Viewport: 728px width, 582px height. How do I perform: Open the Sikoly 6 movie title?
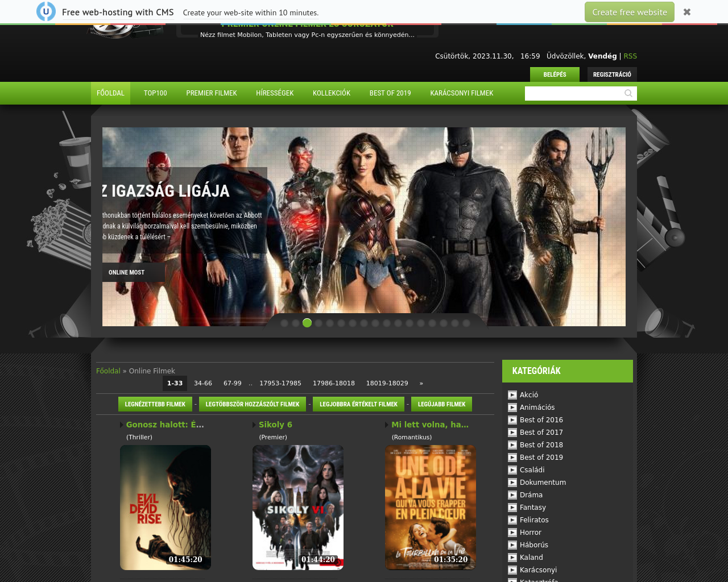pyautogui.click(x=275, y=425)
